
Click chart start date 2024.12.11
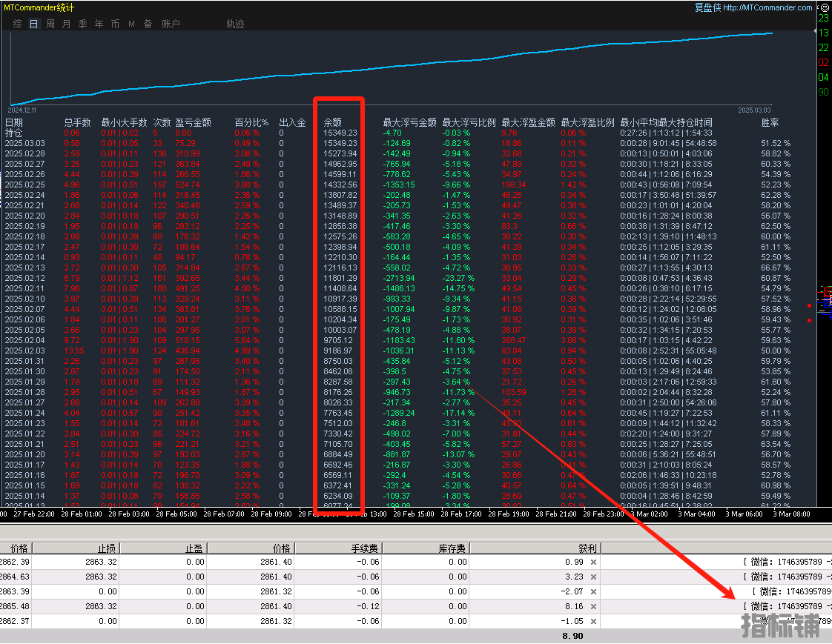click(22, 110)
